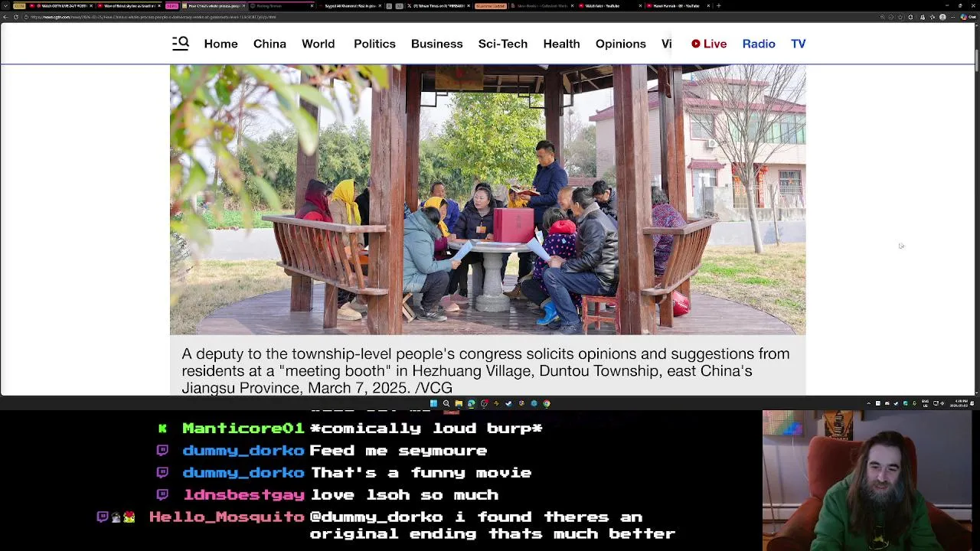Click Manticore01 chat username
This screenshot has width=980, height=551.
tap(243, 429)
